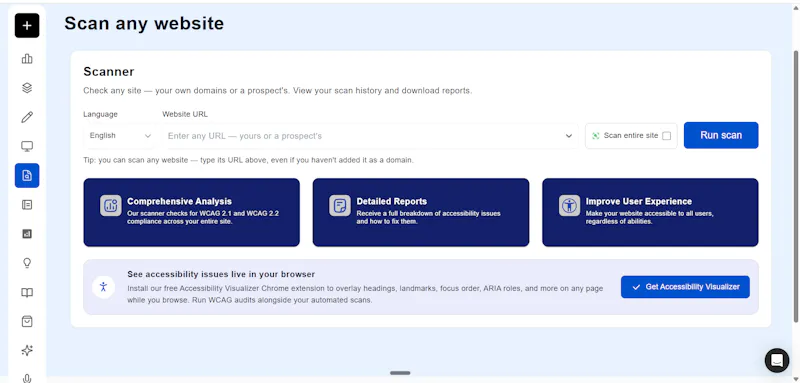Click the Detailed Reports card icon
The height and width of the screenshot is (383, 800).
coord(340,206)
